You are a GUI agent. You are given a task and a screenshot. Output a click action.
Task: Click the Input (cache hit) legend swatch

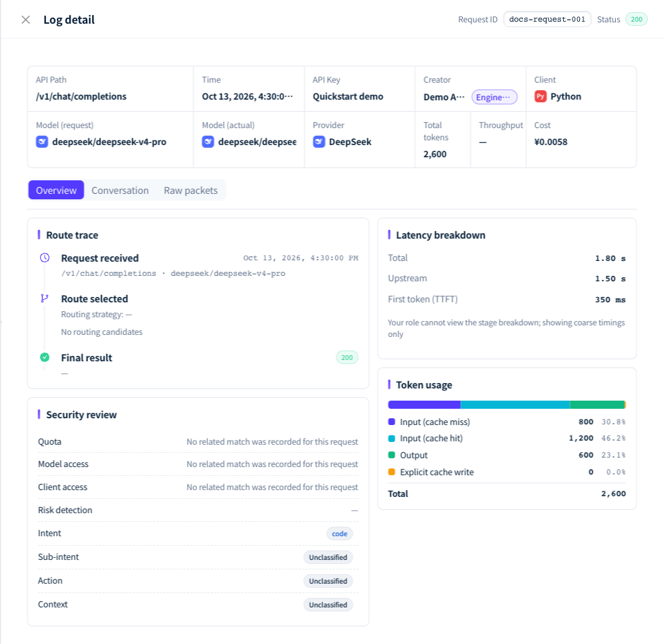(x=392, y=438)
